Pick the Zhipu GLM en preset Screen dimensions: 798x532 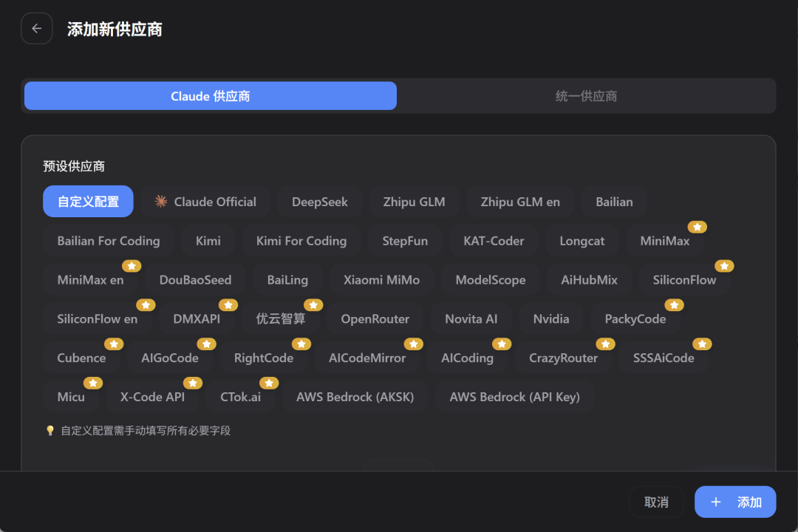click(520, 201)
